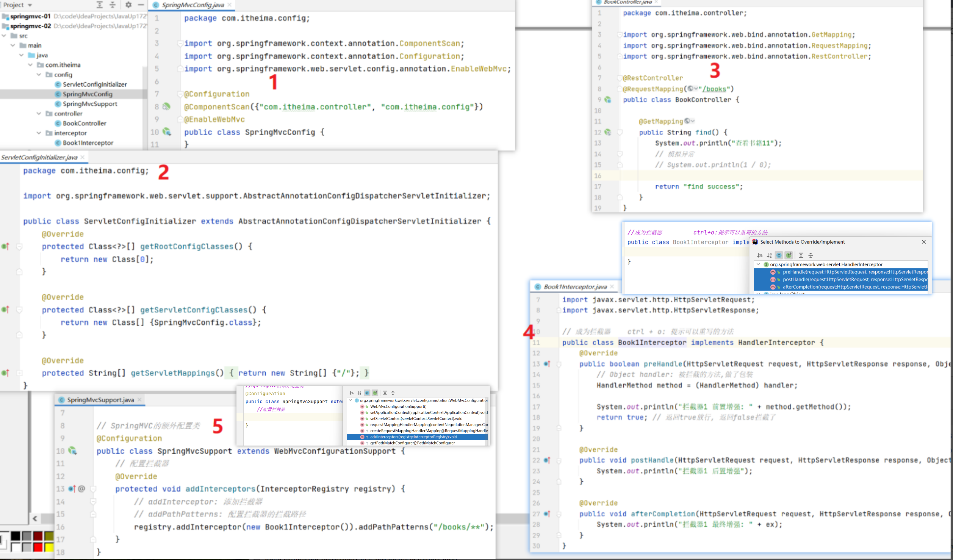
Task: Click override gutter icon beside getServletMappings
Action: (x=5, y=373)
